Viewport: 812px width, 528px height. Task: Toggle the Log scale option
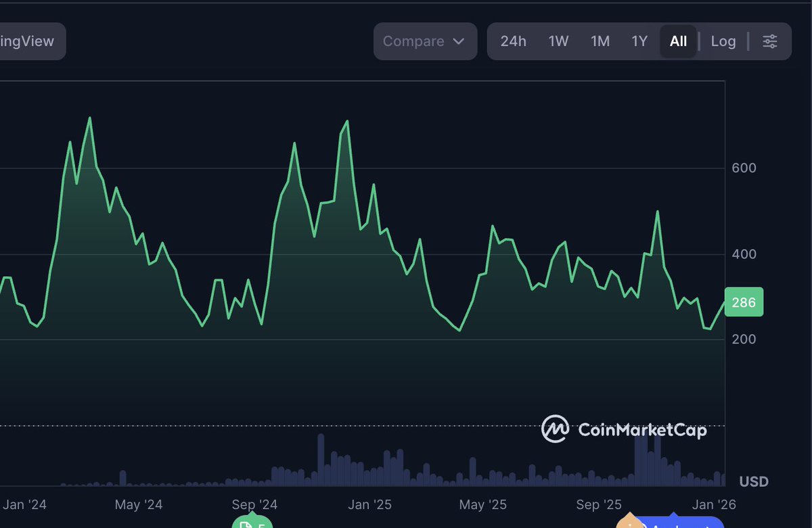coord(723,41)
